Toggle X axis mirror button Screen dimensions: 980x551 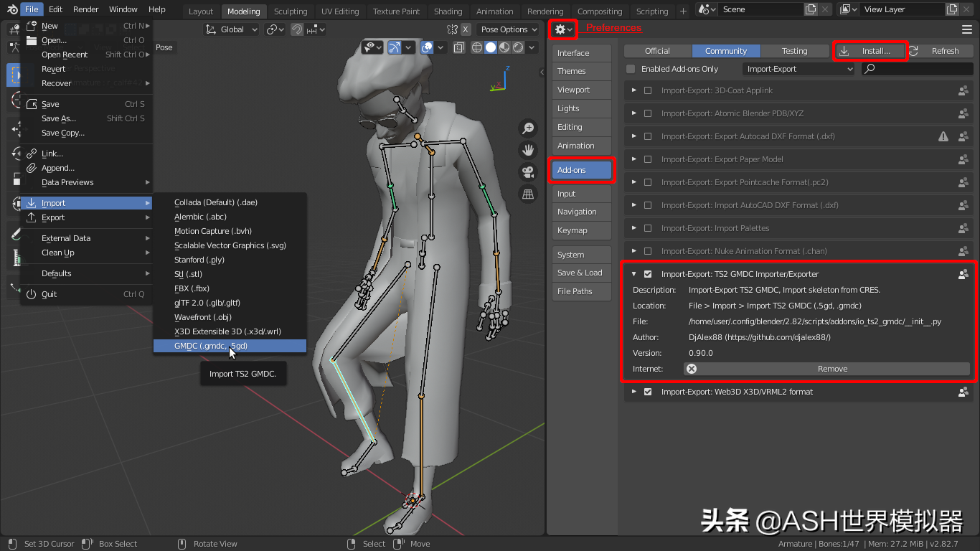466,29
